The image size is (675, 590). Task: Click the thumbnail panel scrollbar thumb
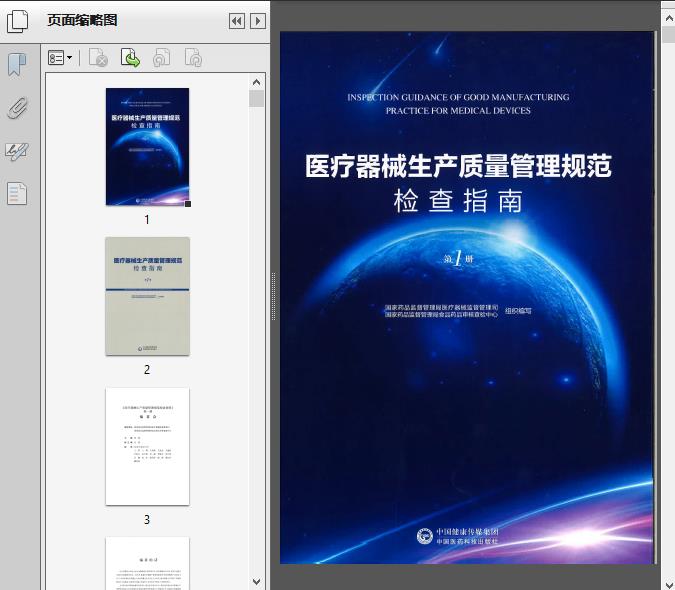click(257, 99)
